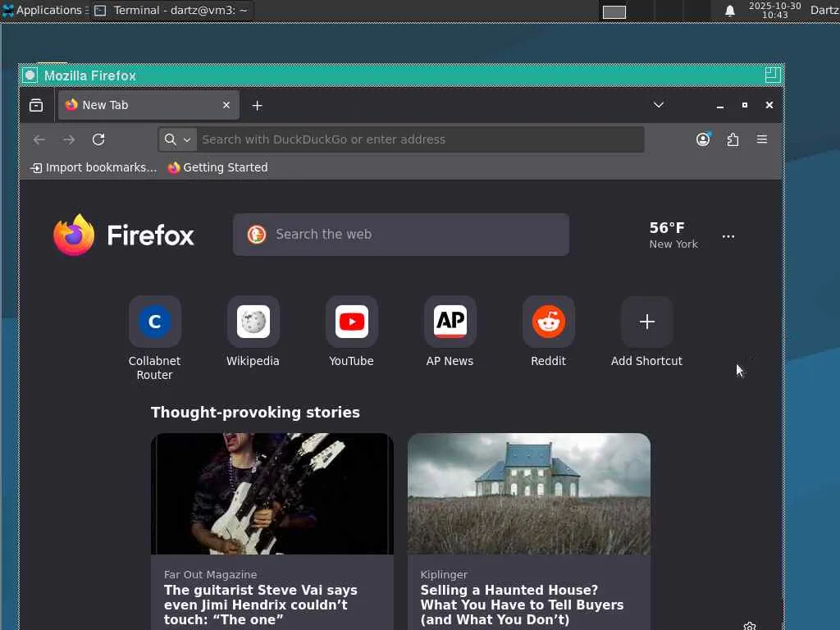Read the Steve Vai guitarist headline
Image resolution: width=840 pixels, height=630 pixels.
click(x=261, y=605)
